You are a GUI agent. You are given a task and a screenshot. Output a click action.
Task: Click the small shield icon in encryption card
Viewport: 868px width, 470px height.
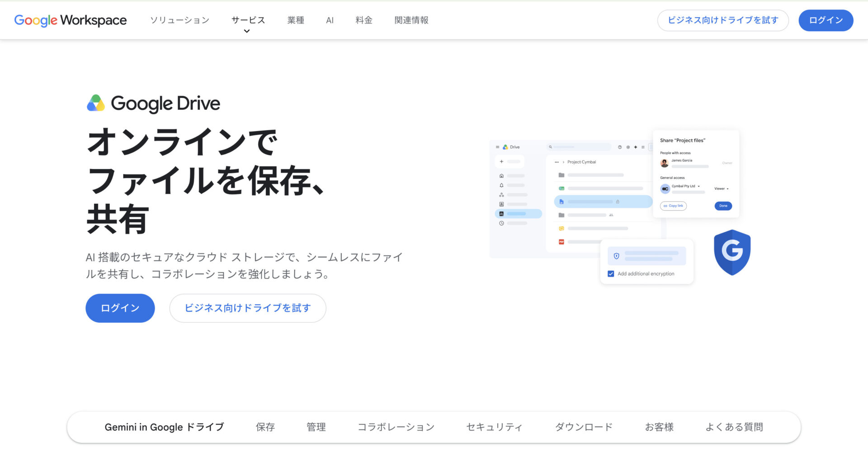coord(616,256)
